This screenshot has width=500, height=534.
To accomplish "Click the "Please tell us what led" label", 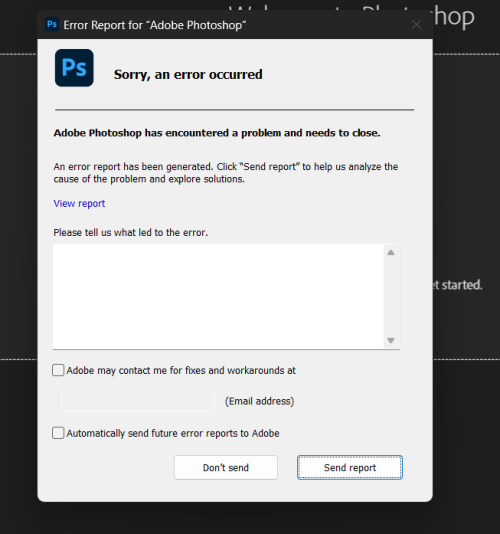I will (x=130, y=233).
